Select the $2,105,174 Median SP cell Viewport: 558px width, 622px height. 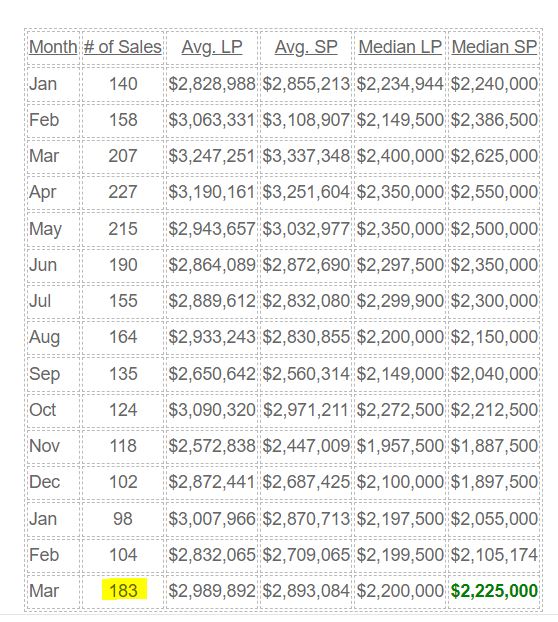pos(495,555)
